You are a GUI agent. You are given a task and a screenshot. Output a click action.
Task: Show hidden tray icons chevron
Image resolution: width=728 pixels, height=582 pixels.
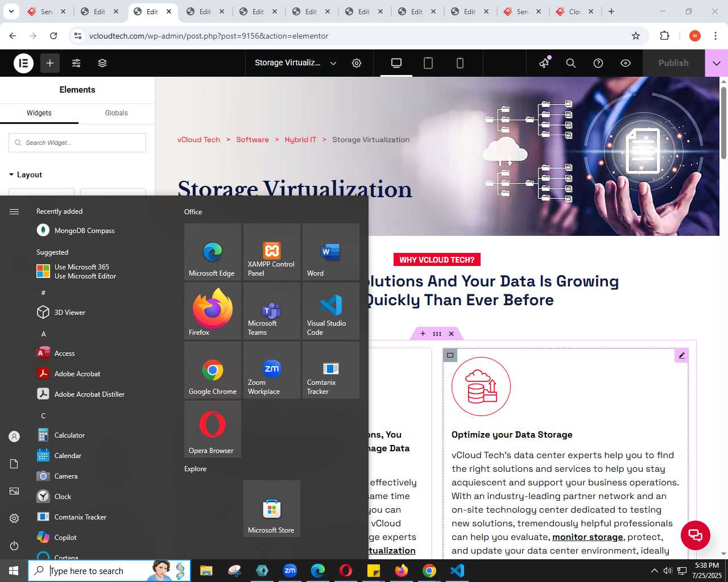pyautogui.click(x=654, y=571)
